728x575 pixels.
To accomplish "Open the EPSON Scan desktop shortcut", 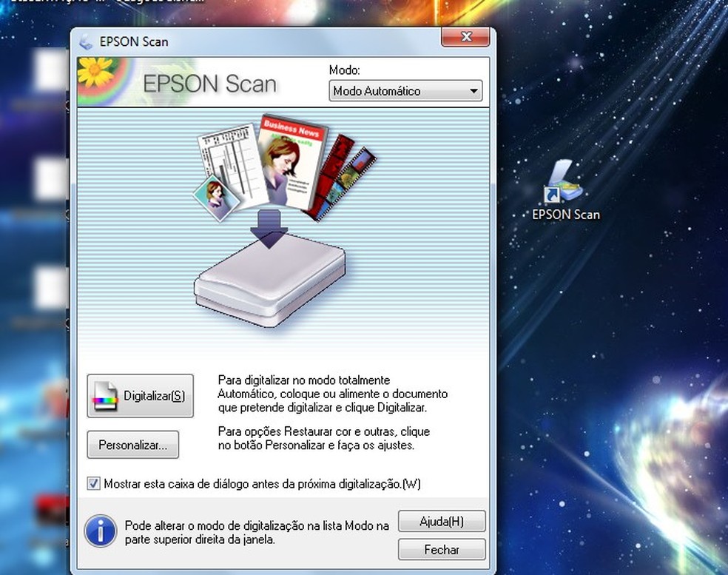I will (565, 190).
